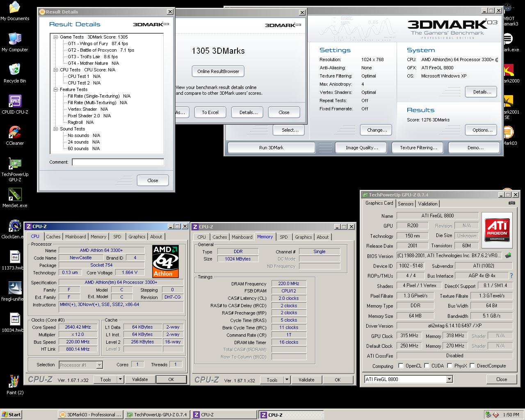Open the 18034.hwbot file icon
525x420 pixels.
point(15,322)
